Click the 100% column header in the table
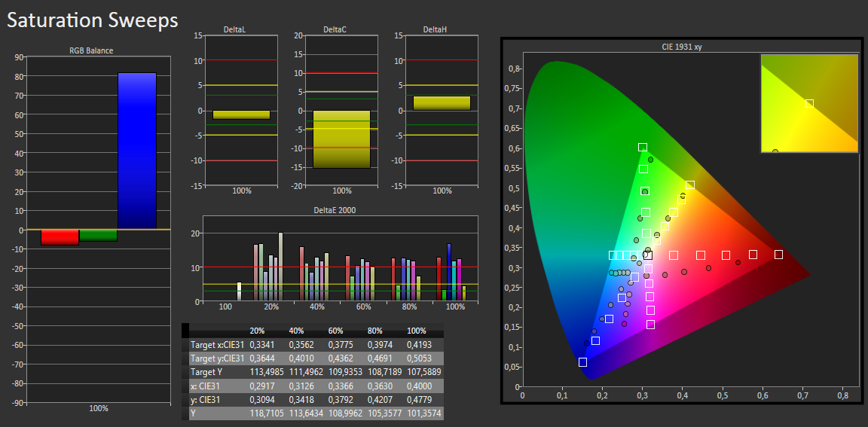The image size is (868, 427). point(416,331)
